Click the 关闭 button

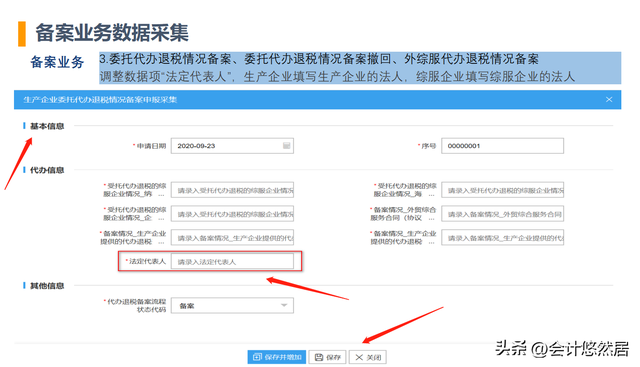coord(368,357)
